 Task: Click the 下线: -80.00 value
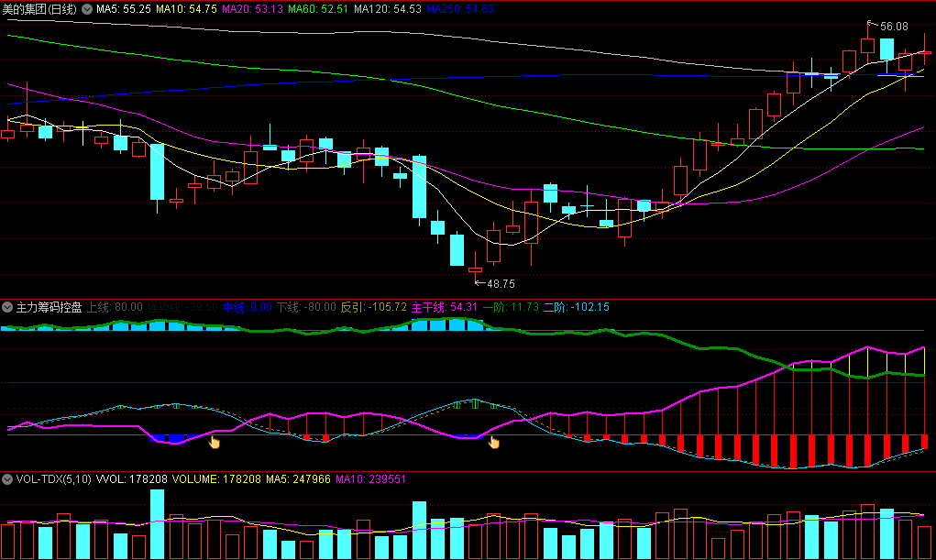click(307, 307)
